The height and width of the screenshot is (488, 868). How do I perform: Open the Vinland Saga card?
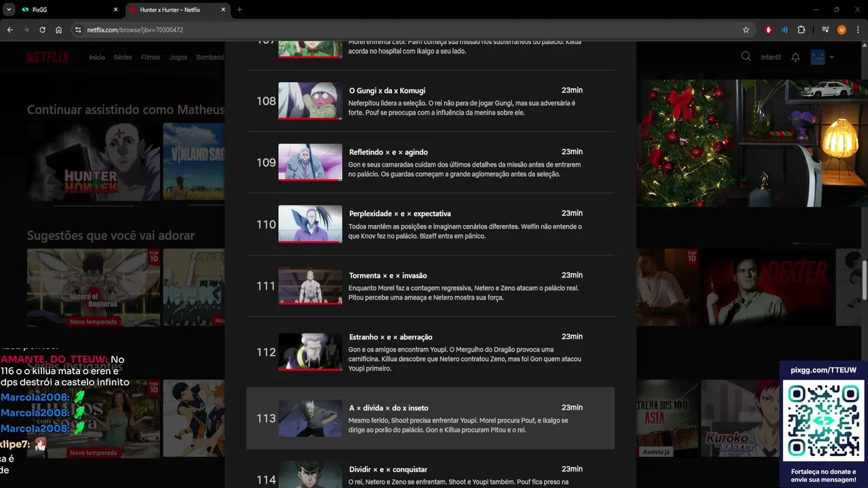(x=194, y=162)
